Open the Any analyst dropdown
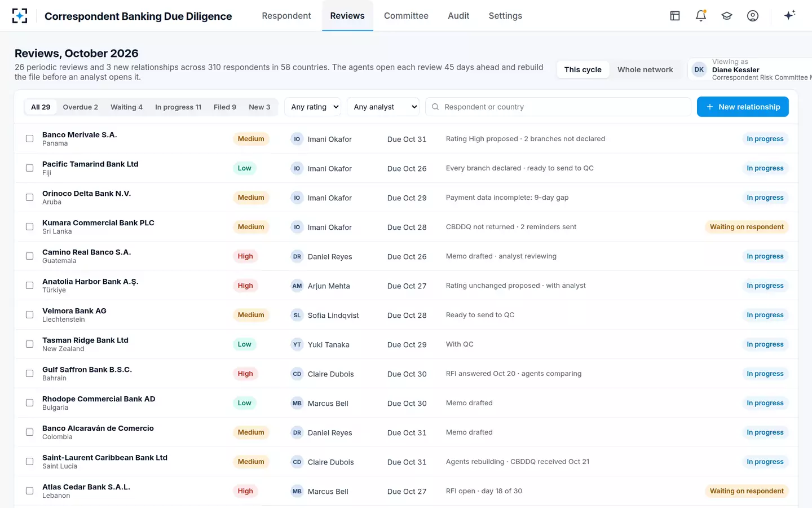This screenshot has height=508, width=812. [383, 107]
